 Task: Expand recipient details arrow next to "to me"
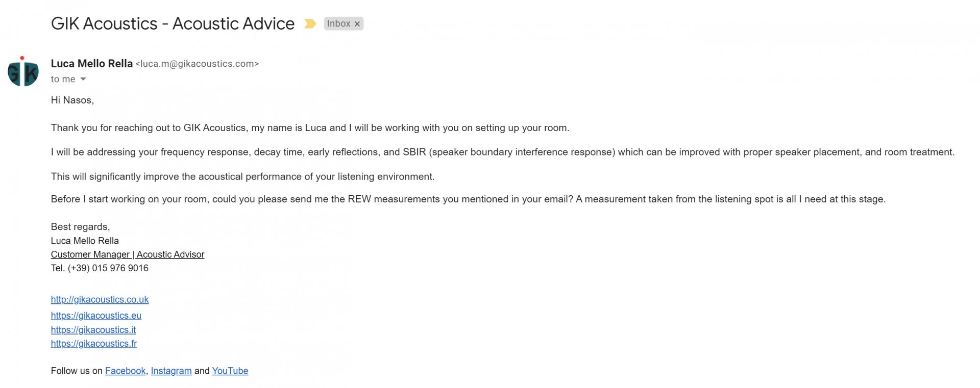pyautogui.click(x=83, y=79)
